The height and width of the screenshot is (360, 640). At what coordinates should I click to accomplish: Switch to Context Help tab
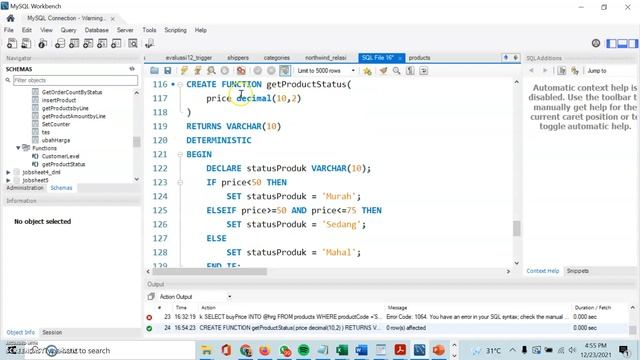pyautogui.click(x=542, y=271)
